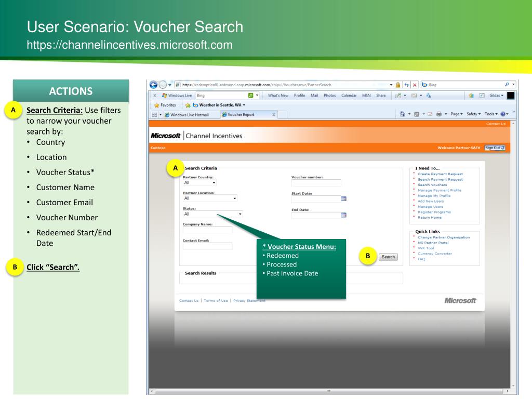Expand the Status dropdown
Image resolution: width=532 pixels, height=399 pixels.
click(x=212, y=214)
